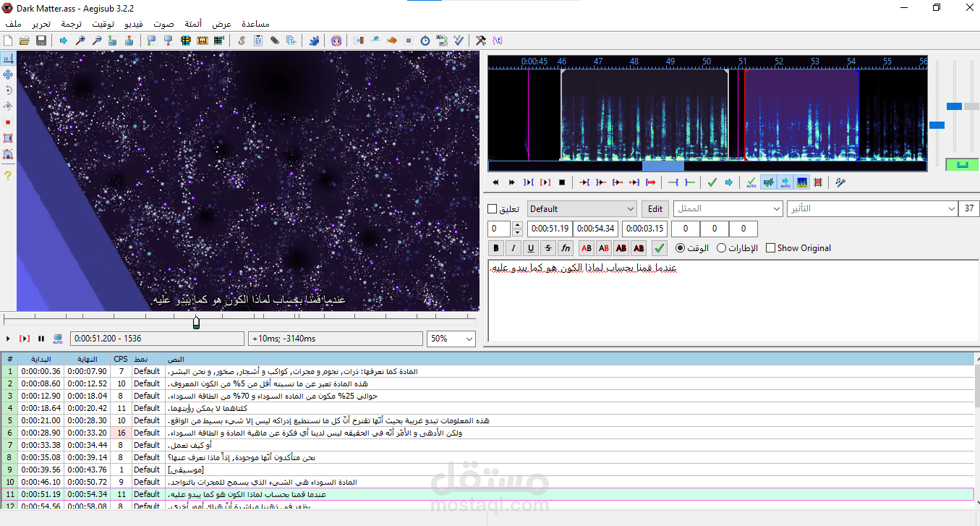Open the تحرير edit menu

[41, 24]
